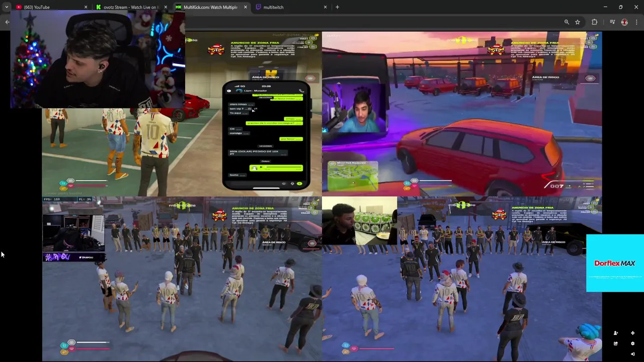Click the green Kick favicon on ovotz tab
This screenshot has height=362, width=644.
point(99,7)
